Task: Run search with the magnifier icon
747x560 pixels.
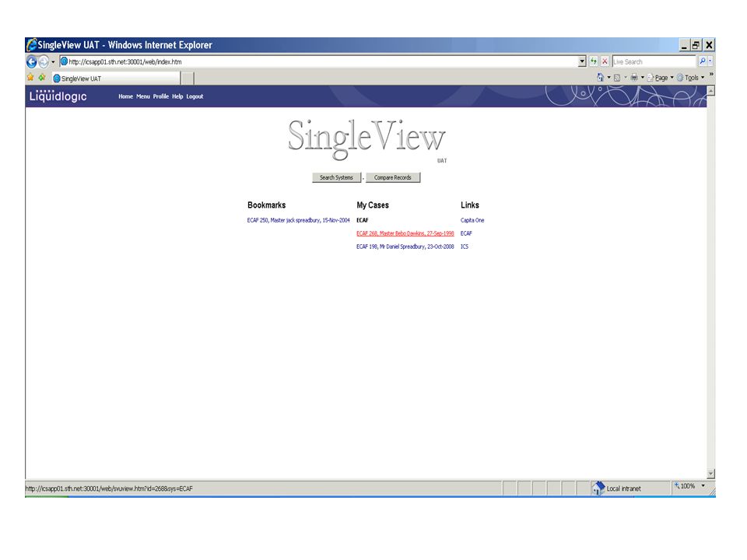Action: click(702, 61)
